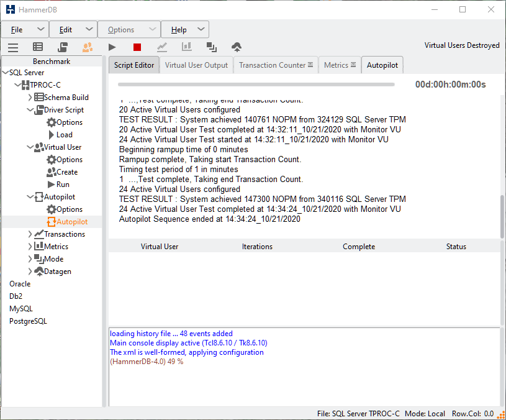Open the Options menu
Viewport: 506px width, 420px height.
129,29
